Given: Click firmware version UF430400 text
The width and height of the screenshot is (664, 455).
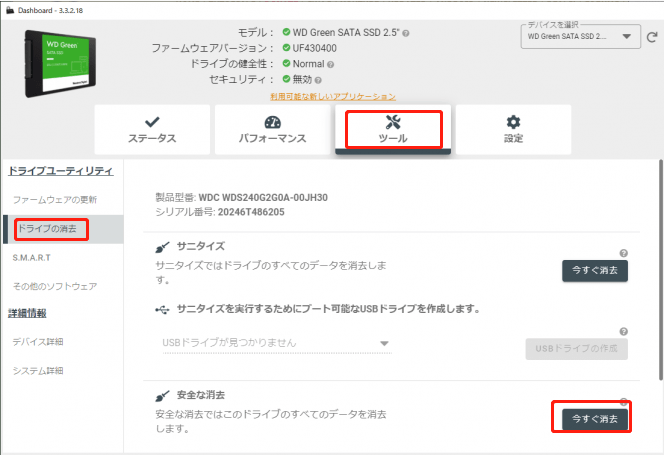Looking at the screenshot, I should point(315,48).
